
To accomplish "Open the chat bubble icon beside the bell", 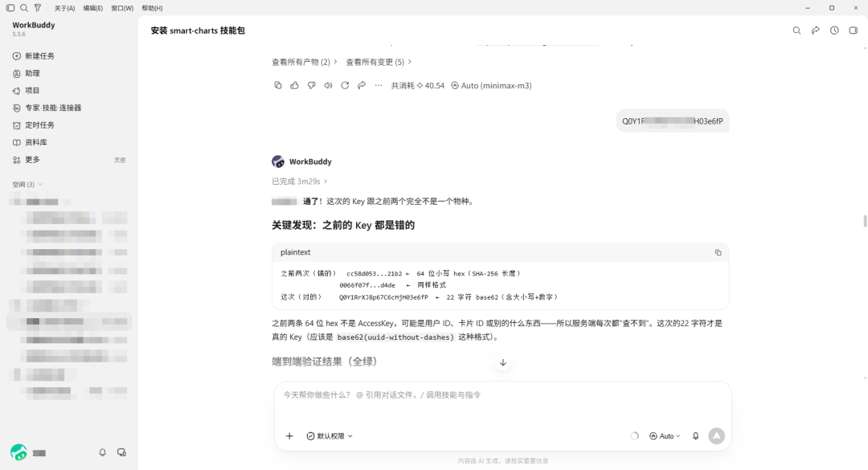I will (x=121, y=452).
